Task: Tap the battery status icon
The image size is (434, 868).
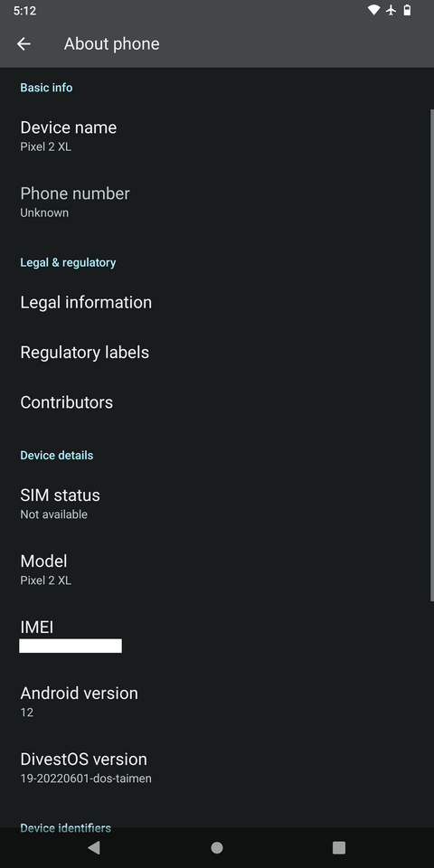Action: pos(408,11)
